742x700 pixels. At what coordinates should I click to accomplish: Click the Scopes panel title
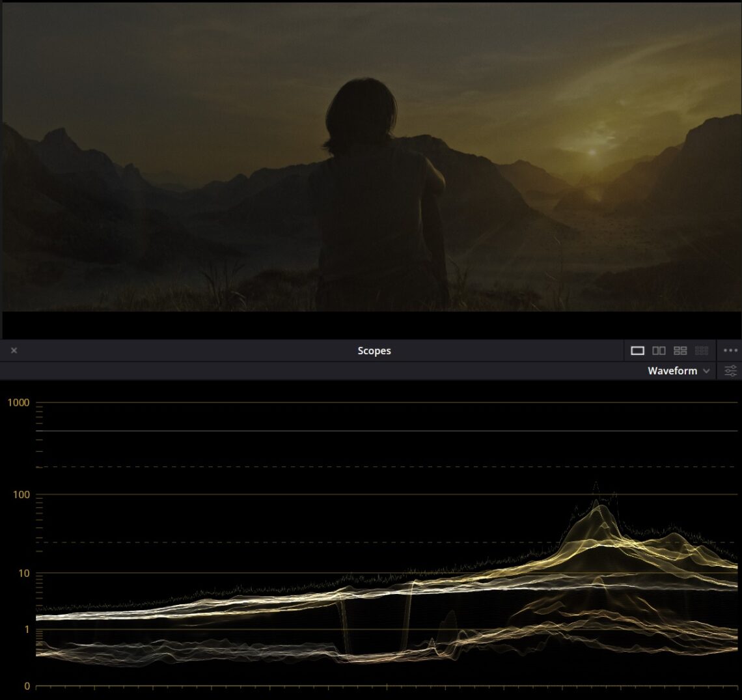click(x=374, y=350)
